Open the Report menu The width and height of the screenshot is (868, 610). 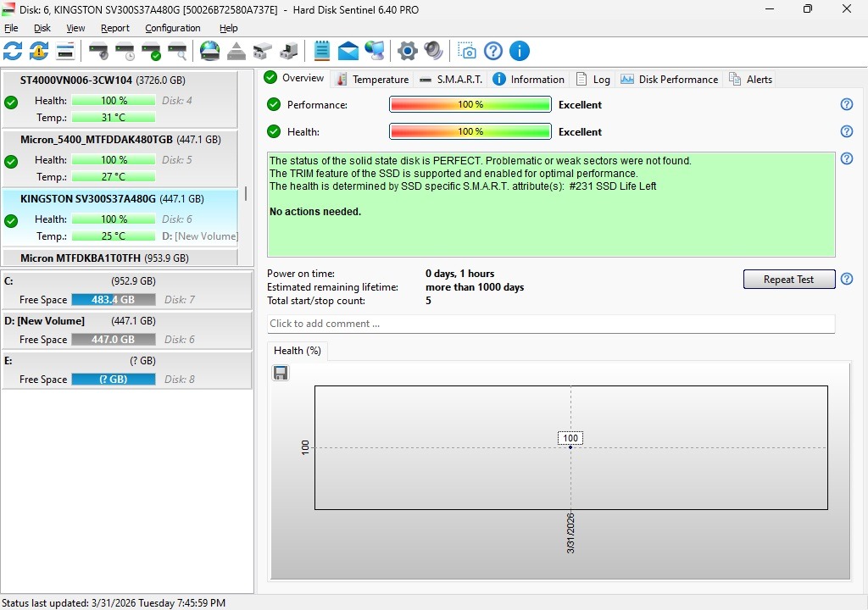[x=115, y=28]
